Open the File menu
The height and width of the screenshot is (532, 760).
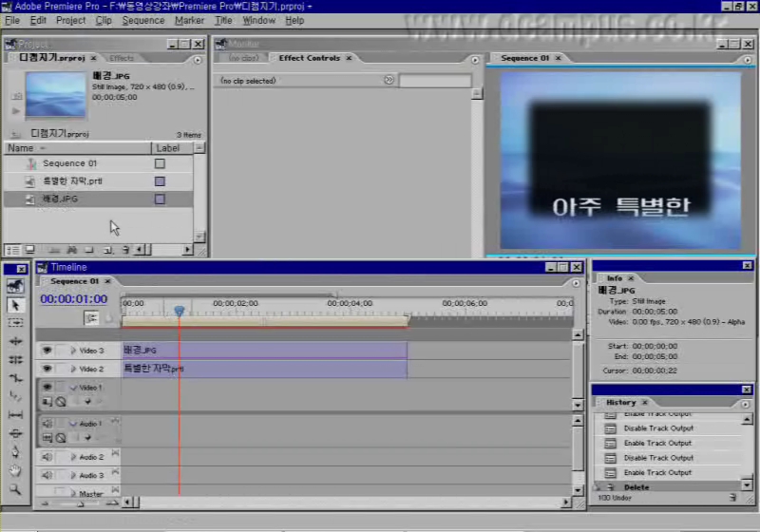click(x=12, y=20)
